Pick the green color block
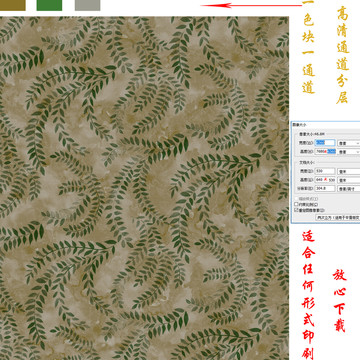The image size is (360, 360). (x=49, y=5)
